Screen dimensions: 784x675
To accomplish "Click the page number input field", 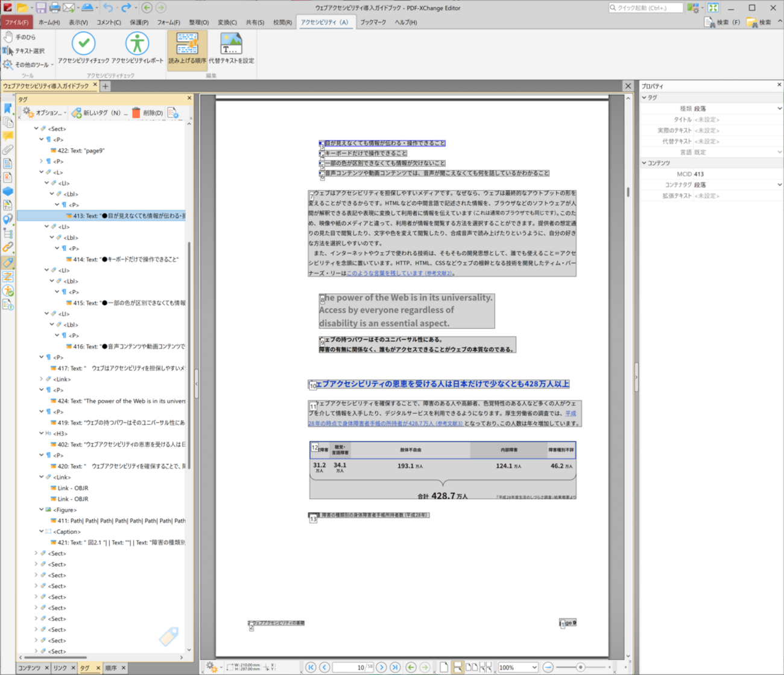I will [x=353, y=667].
